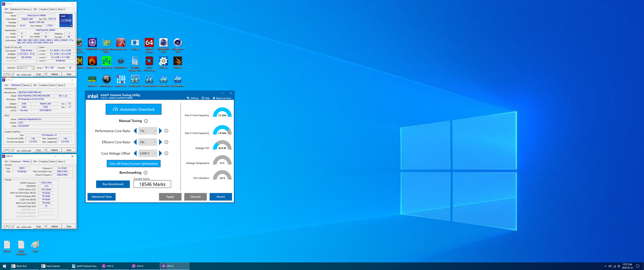Show info for Performance Core Ratio
Image resolution: width=644 pixels, height=270 pixels.
[166, 131]
